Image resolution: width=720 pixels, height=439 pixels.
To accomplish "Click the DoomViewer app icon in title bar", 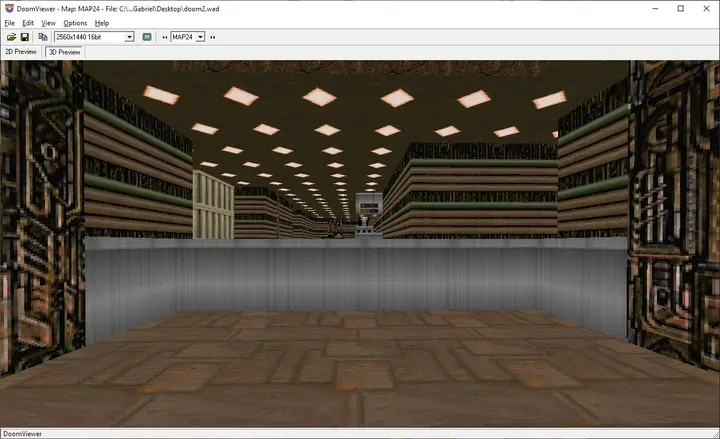I will tap(9, 8).
